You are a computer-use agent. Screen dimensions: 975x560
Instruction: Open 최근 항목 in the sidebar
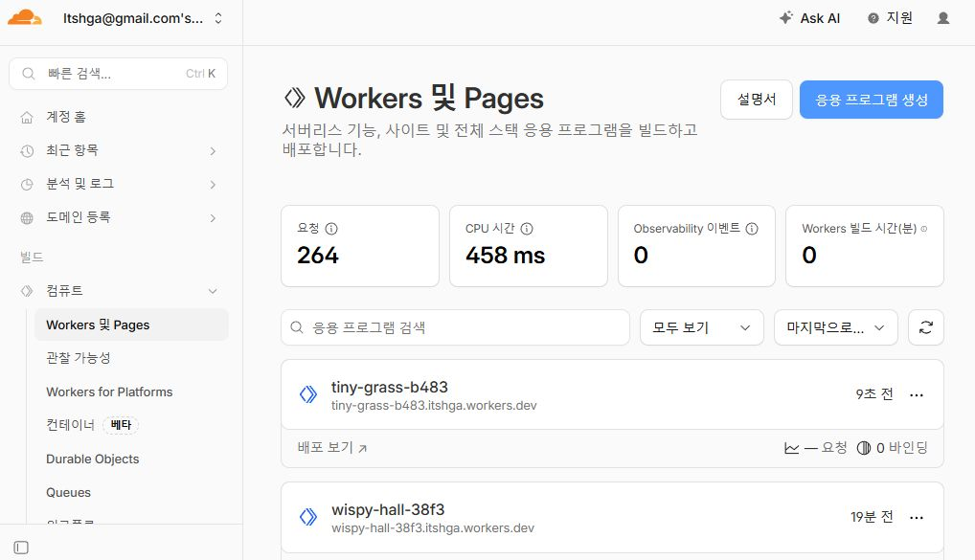point(72,150)
